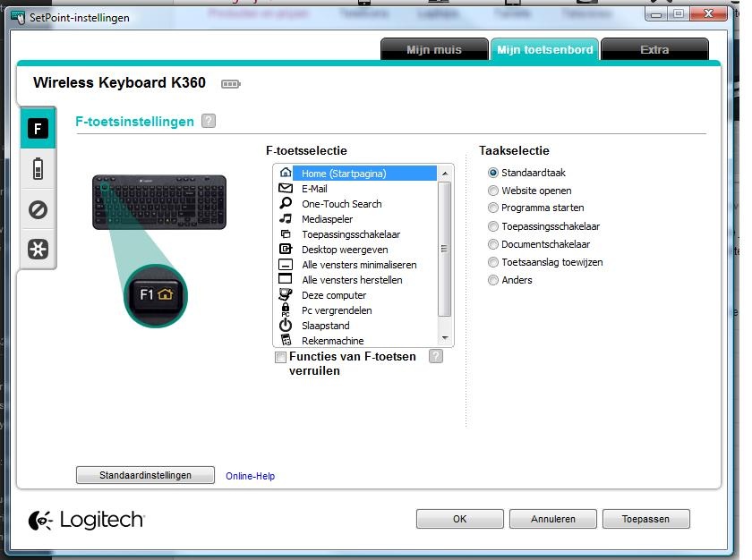This screenshot has width=752, height=560.
Task: Click the K360 keyboard image
Action: (159, 202)
